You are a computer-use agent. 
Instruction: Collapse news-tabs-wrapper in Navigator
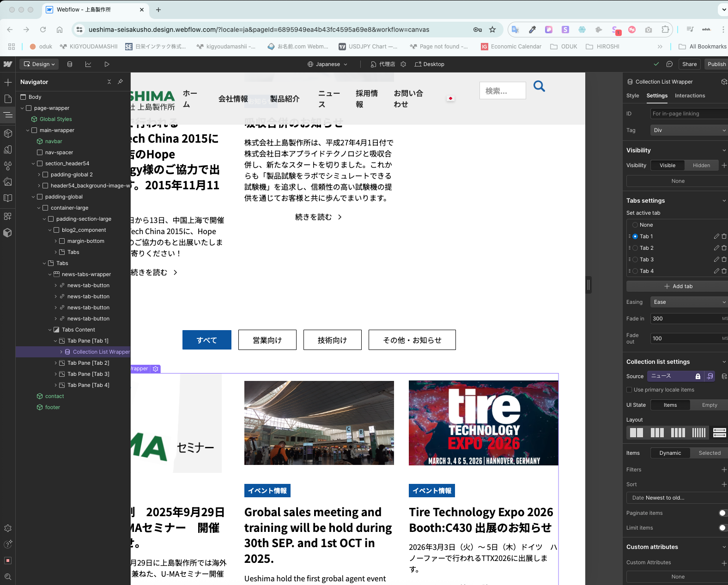(x=50, y=274)
